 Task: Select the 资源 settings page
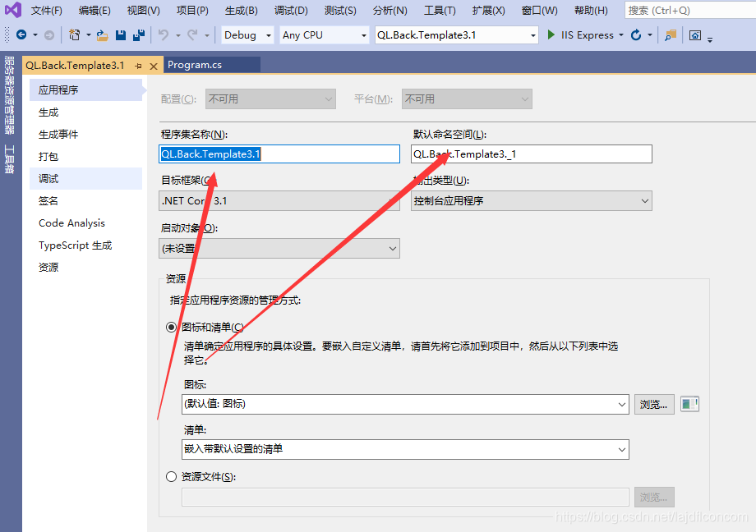coord(85,268)
